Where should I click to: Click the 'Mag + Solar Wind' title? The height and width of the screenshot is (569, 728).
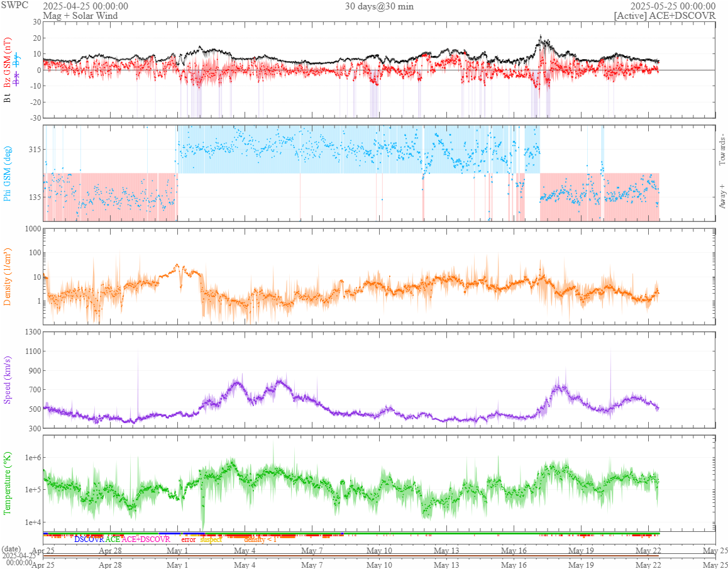click(80, 16)
